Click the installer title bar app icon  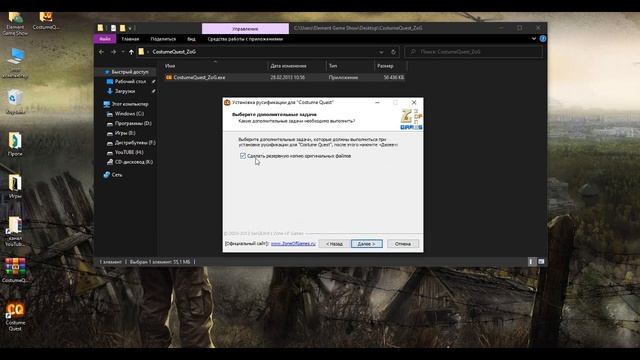[227, 102]
